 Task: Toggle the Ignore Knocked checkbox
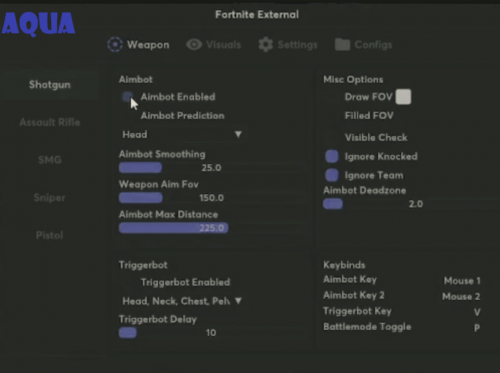pos(332,156)
